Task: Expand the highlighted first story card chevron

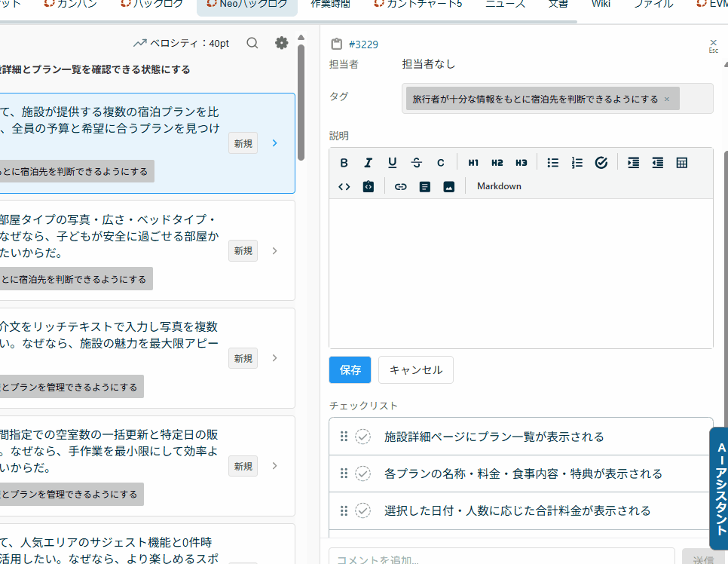Action: 275,143
